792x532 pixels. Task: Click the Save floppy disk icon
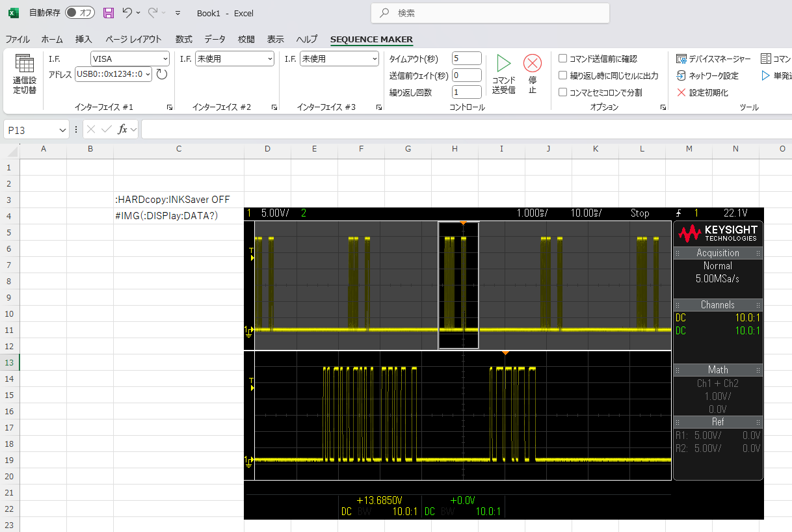pos(109,12)
